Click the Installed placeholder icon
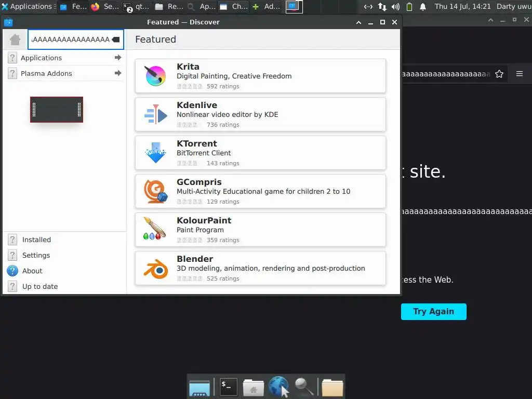Viewport: 532px width, 399px height. 12,240
